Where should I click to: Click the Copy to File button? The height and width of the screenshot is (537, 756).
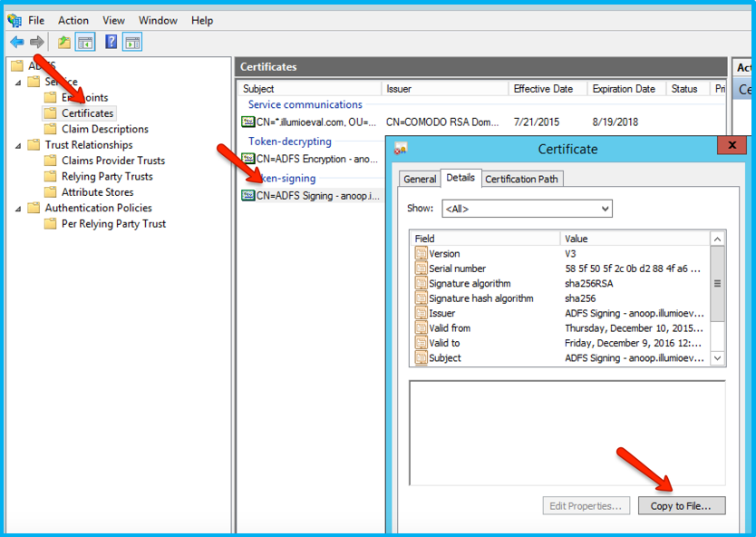[x=681, y=505]
